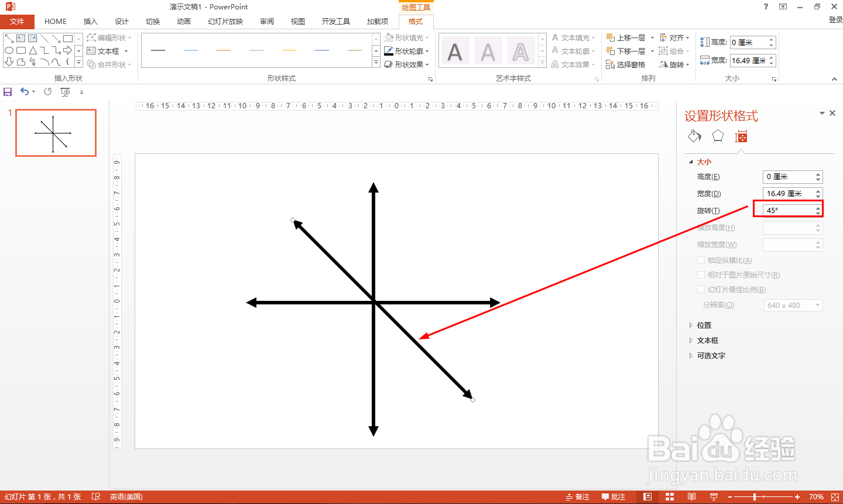The width and height of the screenshot is (843, 504).
Task: Save the presentation from quick access toolbar
Action: tap(8, 91)
